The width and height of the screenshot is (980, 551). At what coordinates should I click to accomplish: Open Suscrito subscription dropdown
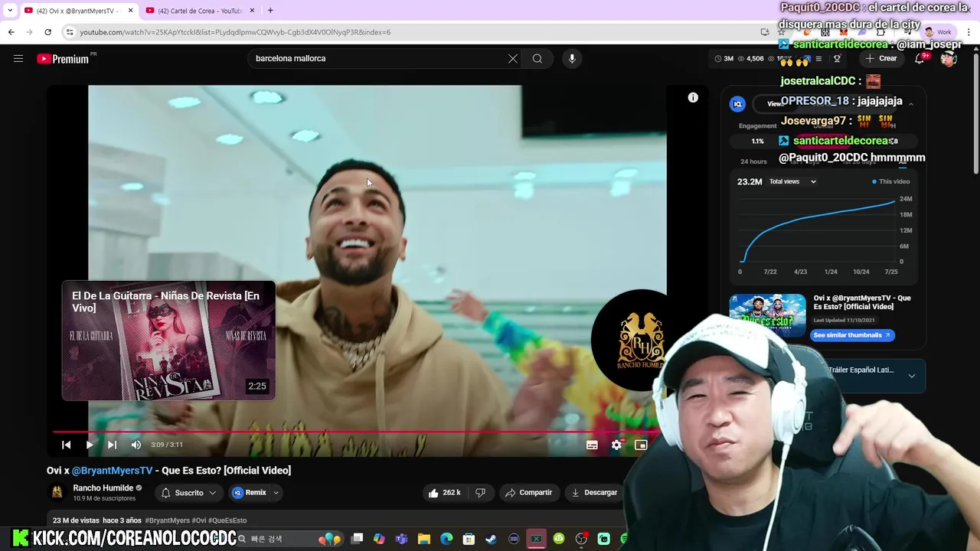pos(188,493)
